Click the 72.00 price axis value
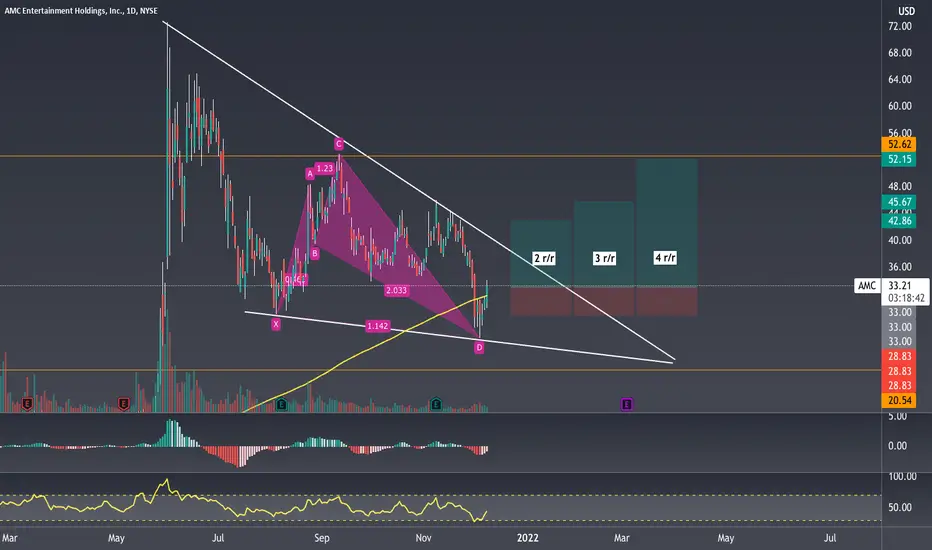The height and width of the screenshot is (550, 932). click(x=900, y=26)
